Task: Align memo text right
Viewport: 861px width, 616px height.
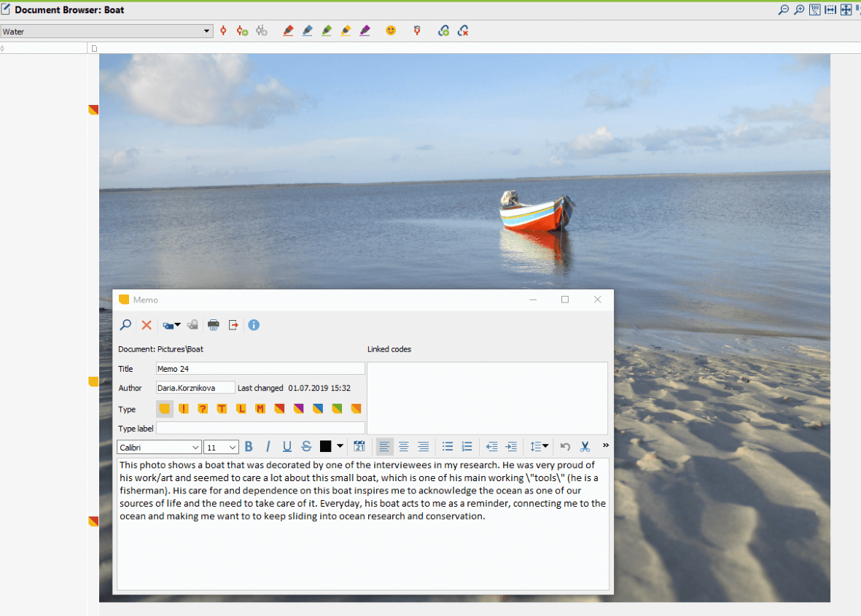Action: 424,446
